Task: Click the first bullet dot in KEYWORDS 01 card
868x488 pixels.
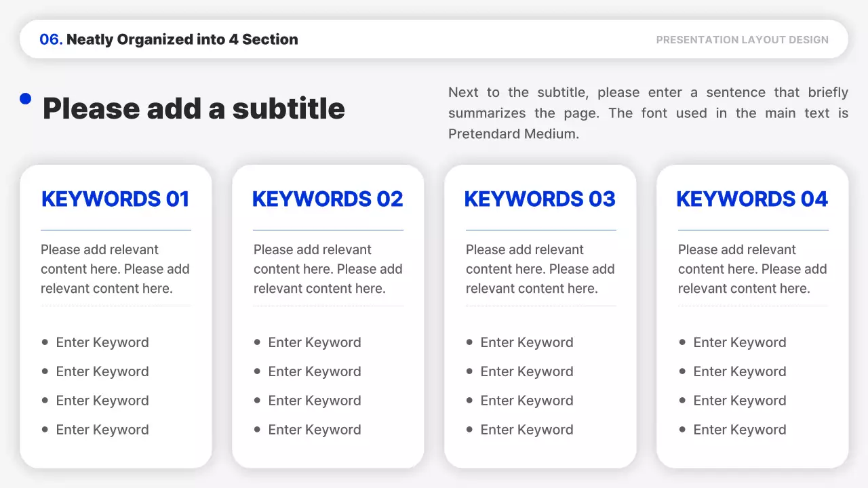Action: [45, 342]
